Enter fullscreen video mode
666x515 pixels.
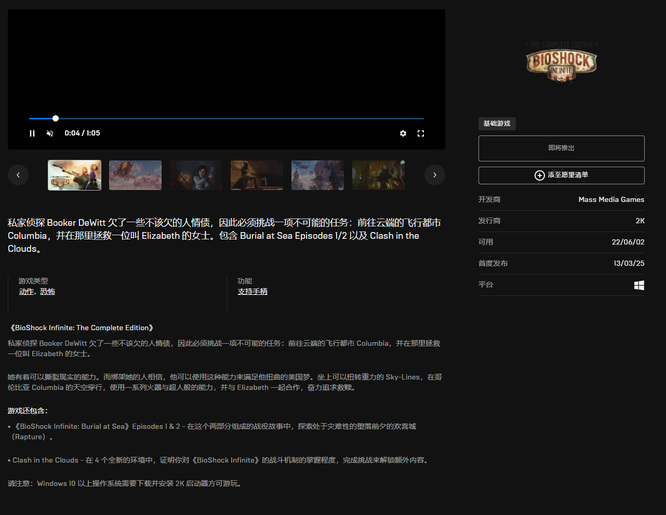tap(420, 133)
